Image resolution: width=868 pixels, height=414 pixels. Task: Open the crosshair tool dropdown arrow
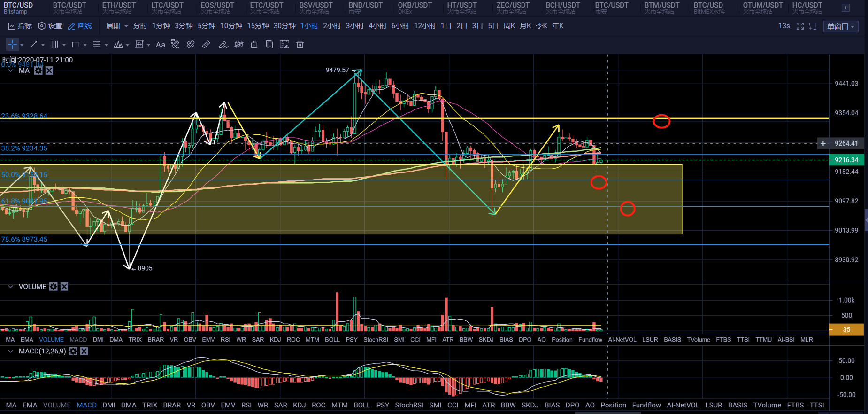pyautogui.click(x=22, y=45)
